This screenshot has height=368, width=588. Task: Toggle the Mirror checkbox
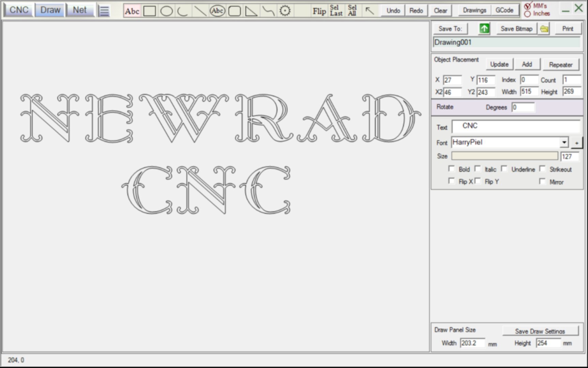(542, 181)
